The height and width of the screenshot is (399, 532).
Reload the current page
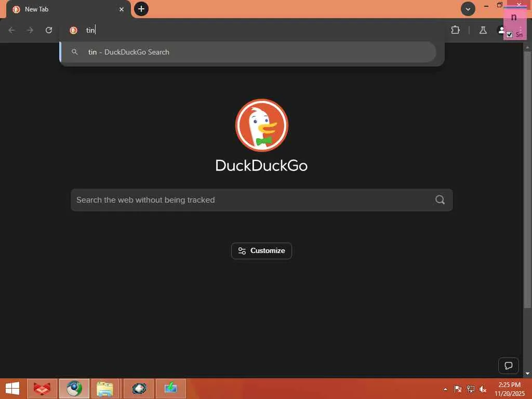49,30
